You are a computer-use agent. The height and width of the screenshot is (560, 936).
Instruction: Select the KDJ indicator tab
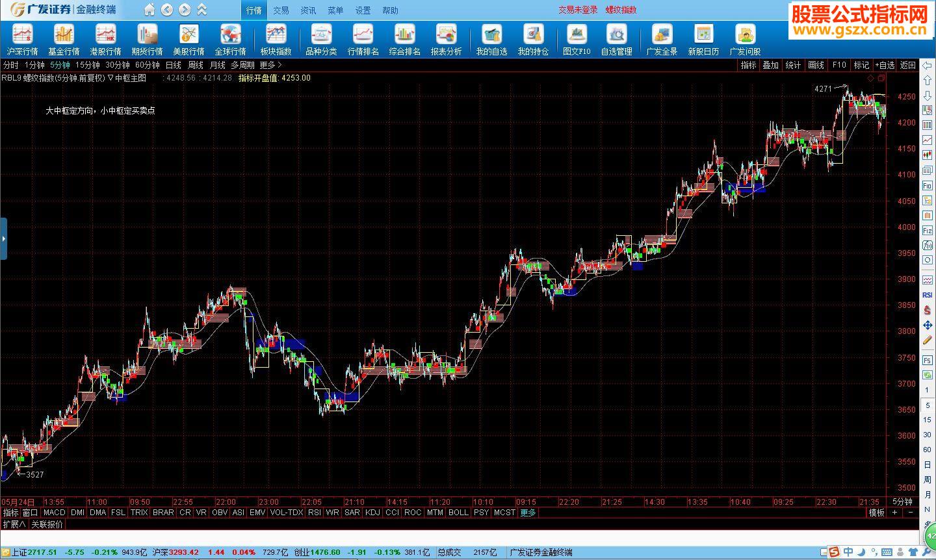[x=372, y=513]
